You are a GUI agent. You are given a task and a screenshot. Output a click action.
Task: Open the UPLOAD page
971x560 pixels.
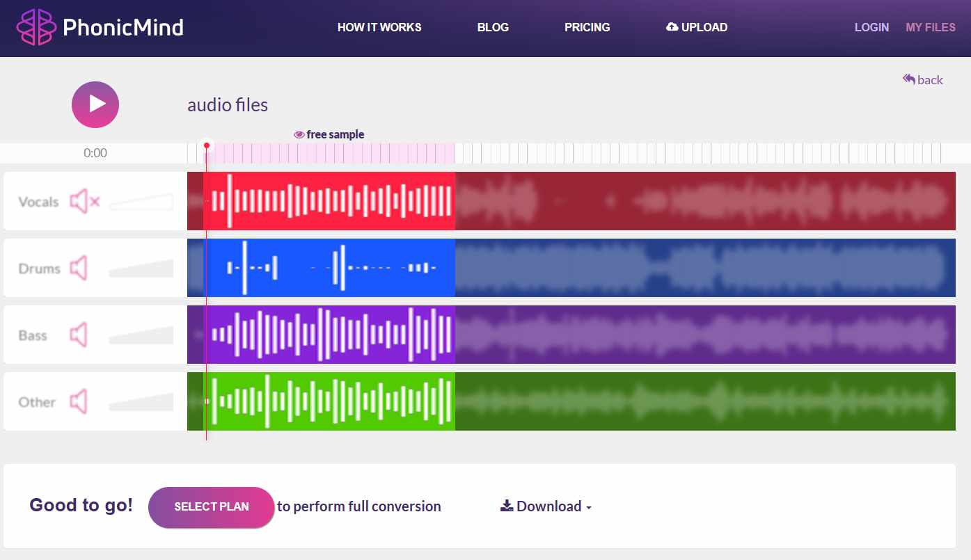tap(697, 28)
